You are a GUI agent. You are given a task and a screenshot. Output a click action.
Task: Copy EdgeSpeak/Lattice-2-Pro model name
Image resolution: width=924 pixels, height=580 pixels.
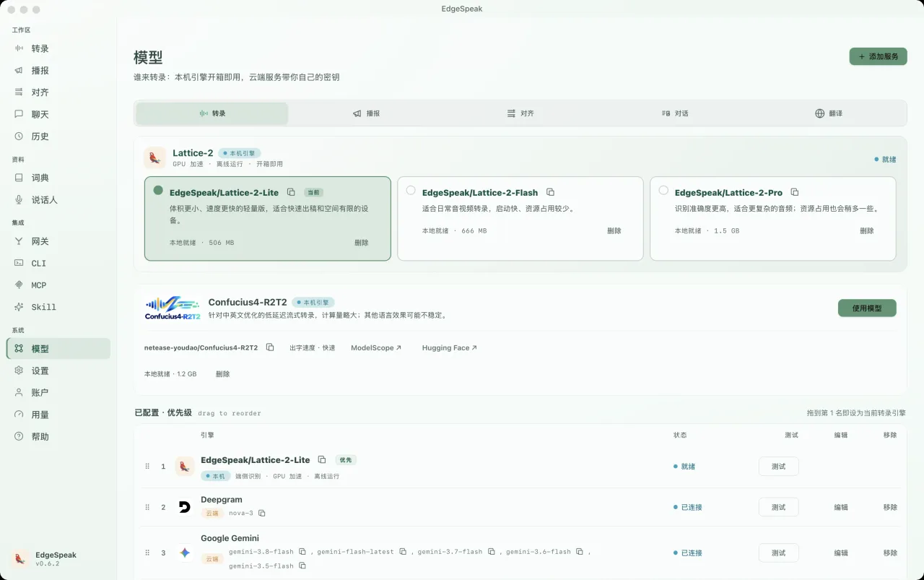point(795,192)
